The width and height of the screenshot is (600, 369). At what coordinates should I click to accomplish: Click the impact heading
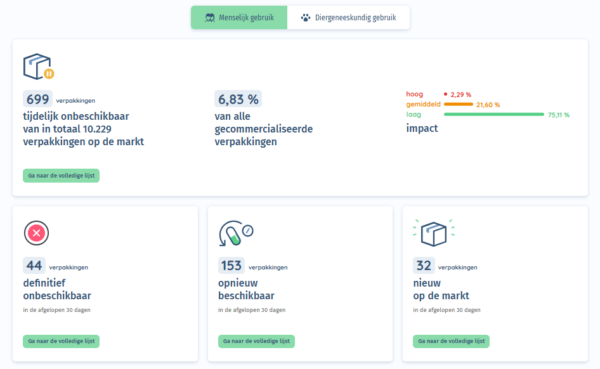(422, 128)
